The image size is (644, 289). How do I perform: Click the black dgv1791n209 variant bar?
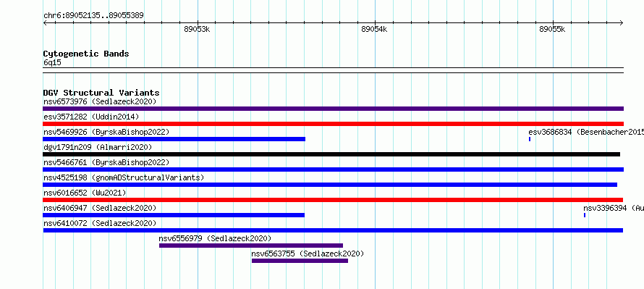pos(331,154)
